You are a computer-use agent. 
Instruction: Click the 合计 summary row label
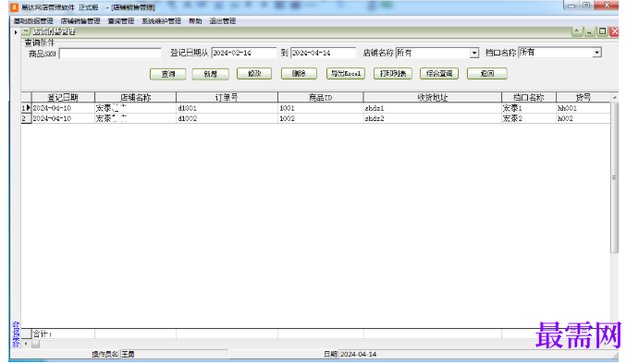pos(43,334)
